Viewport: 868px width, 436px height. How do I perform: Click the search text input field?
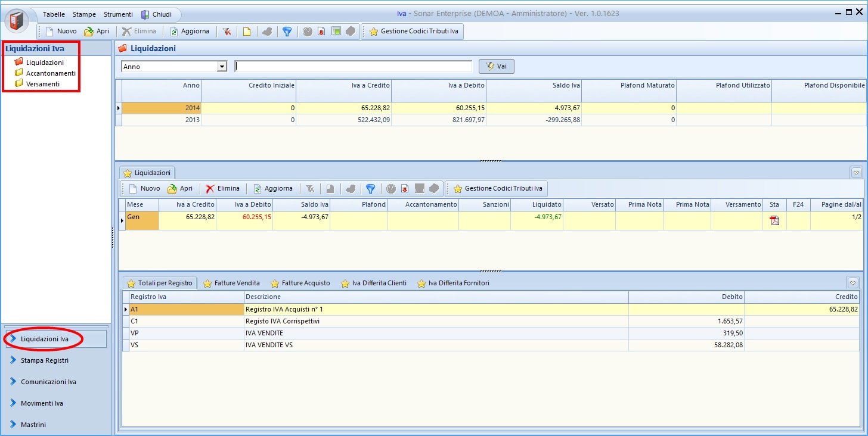tap(353, 67)
